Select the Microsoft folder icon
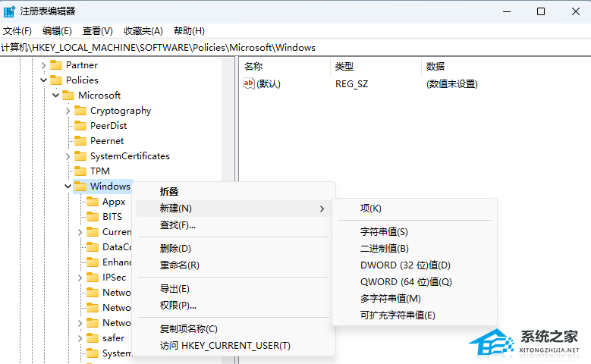The image size is (591, 364). pyautogui.click(x=68, y=96)
